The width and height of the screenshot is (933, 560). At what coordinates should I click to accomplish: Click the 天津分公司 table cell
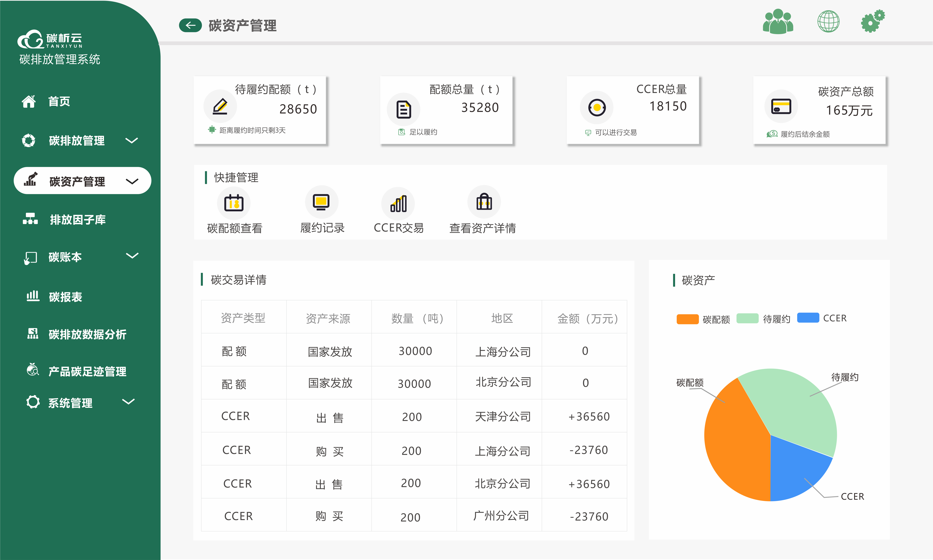point(503,416)
